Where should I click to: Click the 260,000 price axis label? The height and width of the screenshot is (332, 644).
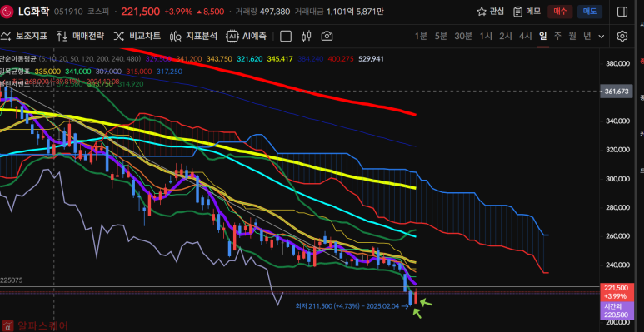click(x=617, y=236)
